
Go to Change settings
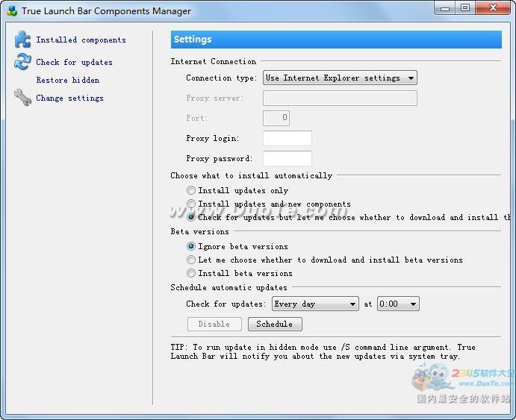[69, 98]
